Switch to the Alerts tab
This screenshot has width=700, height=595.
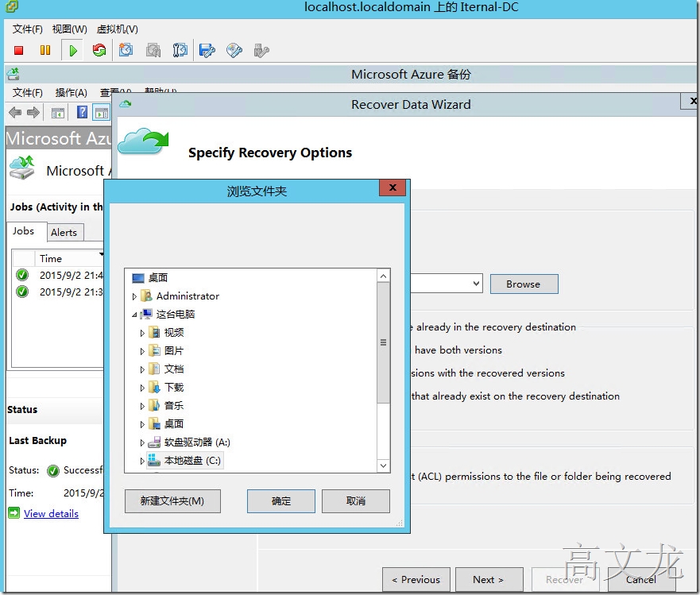[x=64, y=233]
